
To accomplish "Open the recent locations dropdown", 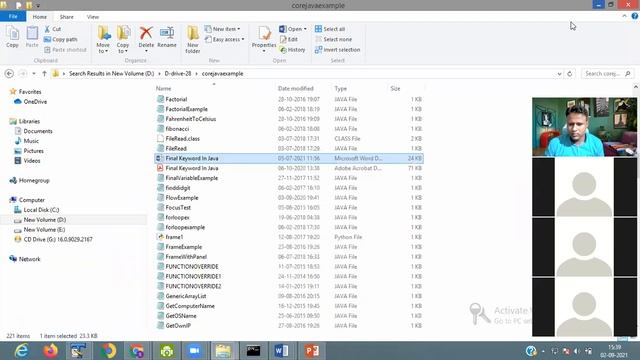I will coord(34,73).
